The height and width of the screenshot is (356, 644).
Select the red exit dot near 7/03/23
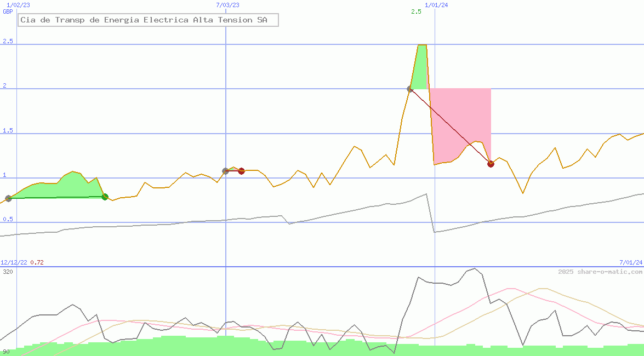point(241,171)
